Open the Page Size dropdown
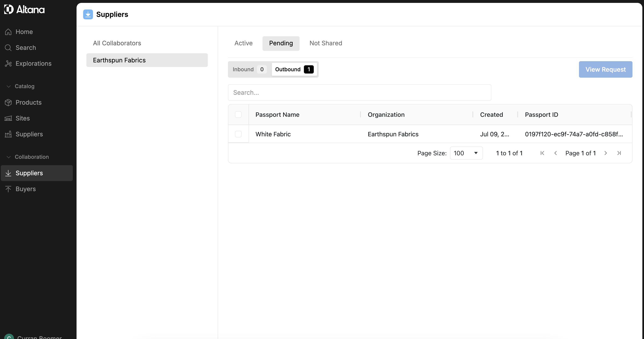The image size is (644, 339). pos(466,153)
